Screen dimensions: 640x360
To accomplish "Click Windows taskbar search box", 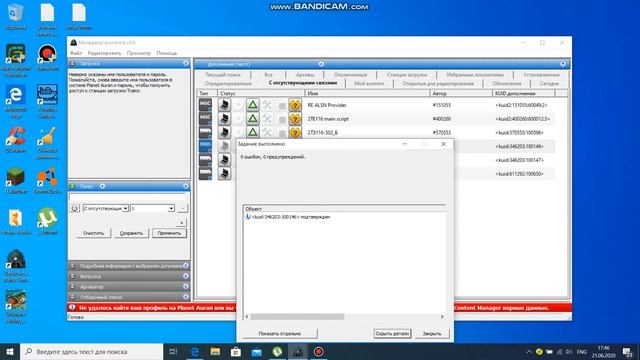I will click(x=91, y=351).
